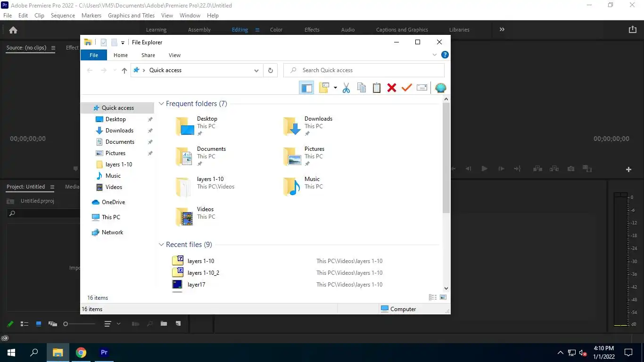Open the View ribbon tab in Explorer

pyautogui.click(x=174, y=55)
